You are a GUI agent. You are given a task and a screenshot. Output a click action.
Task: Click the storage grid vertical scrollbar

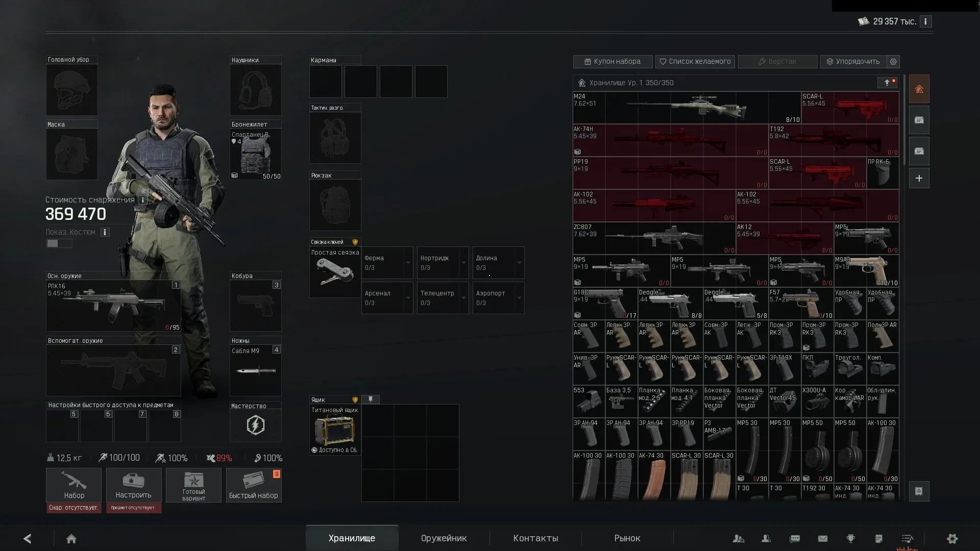[x=904, y=120]
